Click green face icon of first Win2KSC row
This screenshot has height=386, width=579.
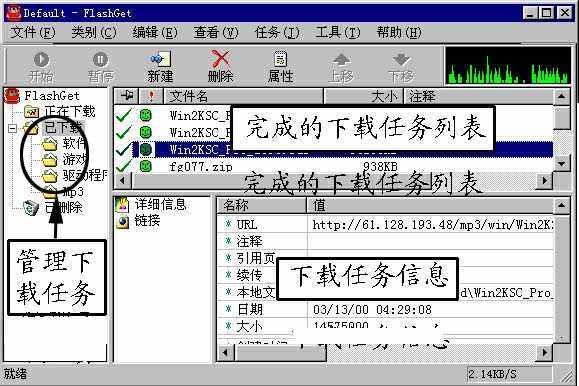tap(146, 116)
